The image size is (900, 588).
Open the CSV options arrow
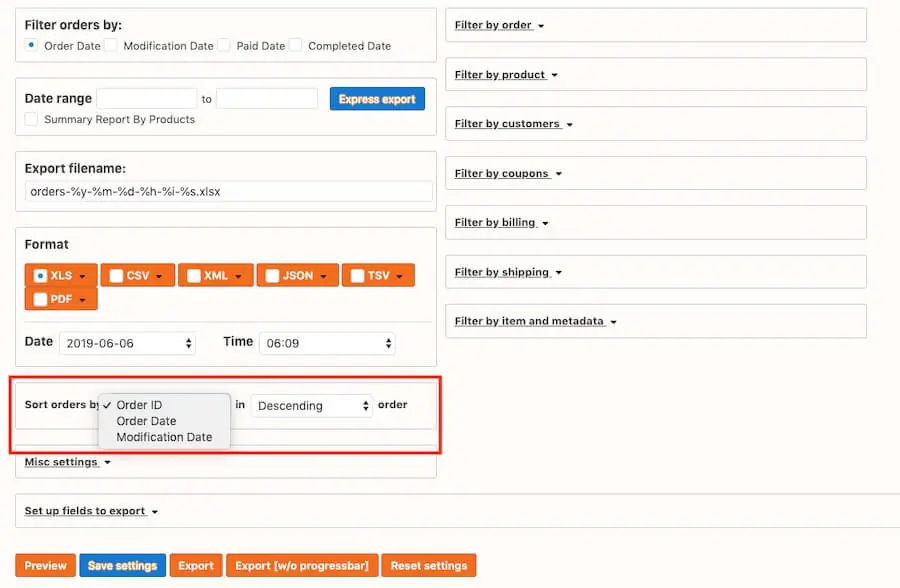click(159, 277)
